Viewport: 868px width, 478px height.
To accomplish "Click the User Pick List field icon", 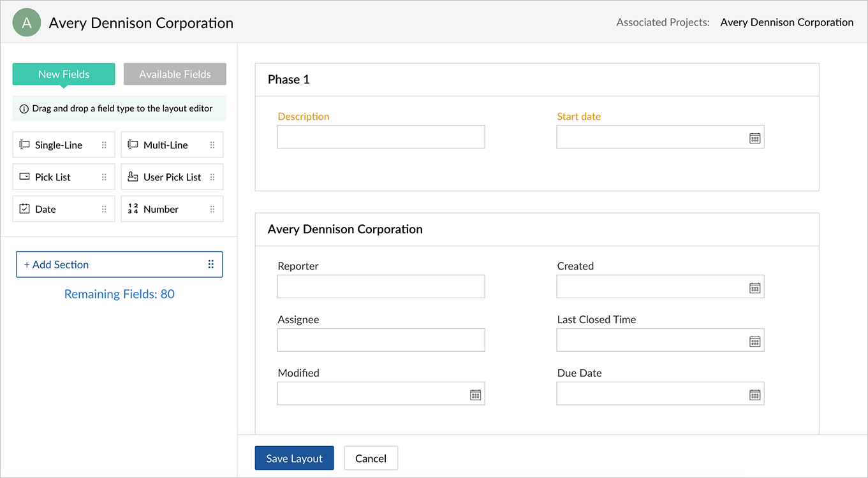I will tap(133, 177).
